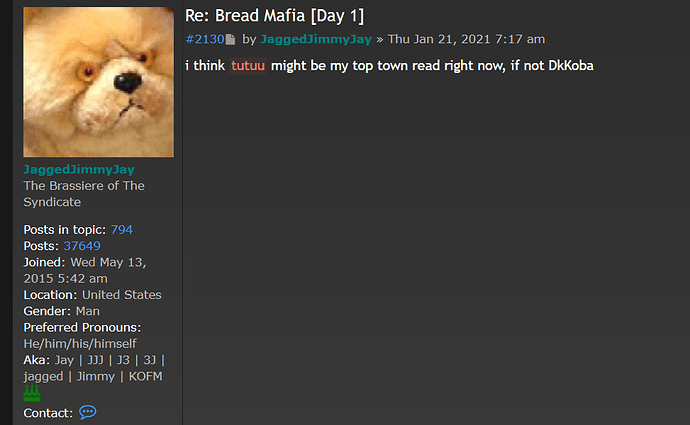Click the Gender Man profile field

pos(62,311)
